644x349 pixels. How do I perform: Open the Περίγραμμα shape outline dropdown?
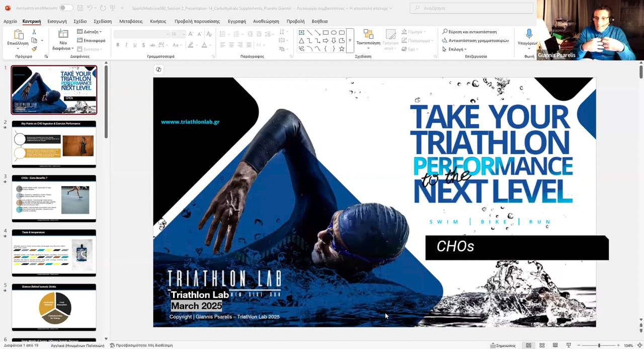coord(417,40)
